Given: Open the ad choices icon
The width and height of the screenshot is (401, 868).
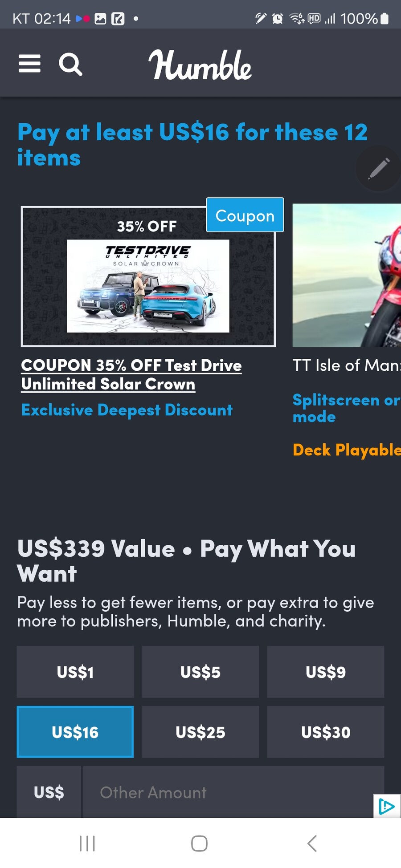Looking at the screenshot, I should click(x=387, y=806).
